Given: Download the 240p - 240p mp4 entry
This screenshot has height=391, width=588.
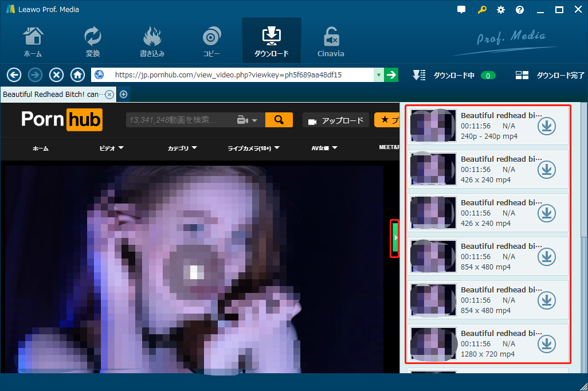Looking at the screenshot, I should [x=546, y=126].
